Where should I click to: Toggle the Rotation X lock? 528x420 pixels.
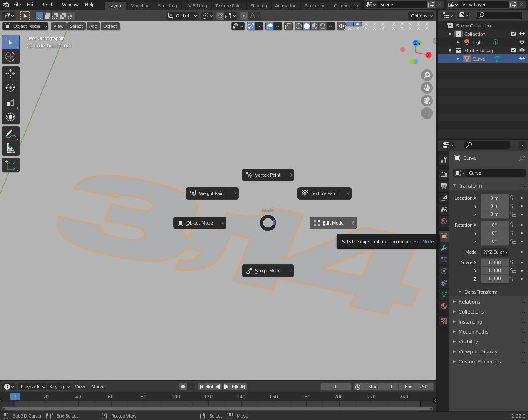coord(513,225)
